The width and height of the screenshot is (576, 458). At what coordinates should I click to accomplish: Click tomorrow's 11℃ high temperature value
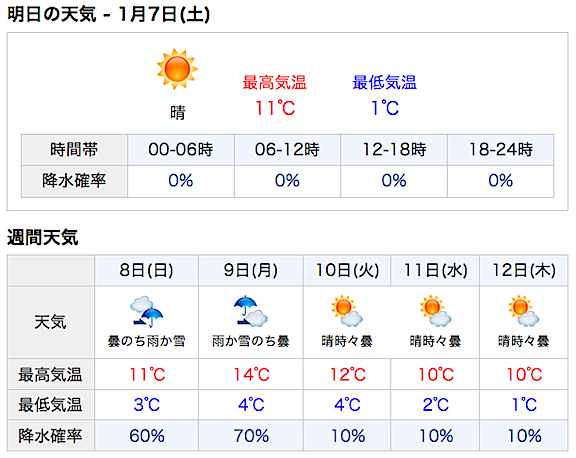tap(275, 108)
